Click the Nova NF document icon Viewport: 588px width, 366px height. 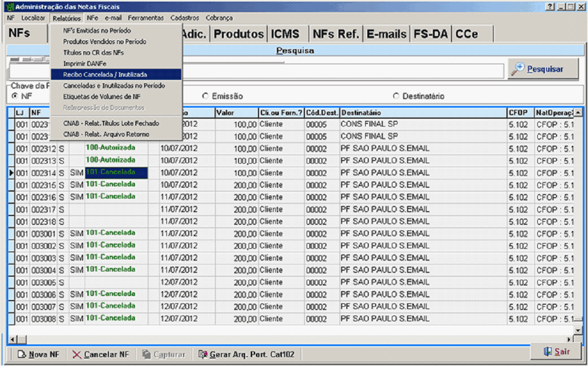tap(21, 354)
